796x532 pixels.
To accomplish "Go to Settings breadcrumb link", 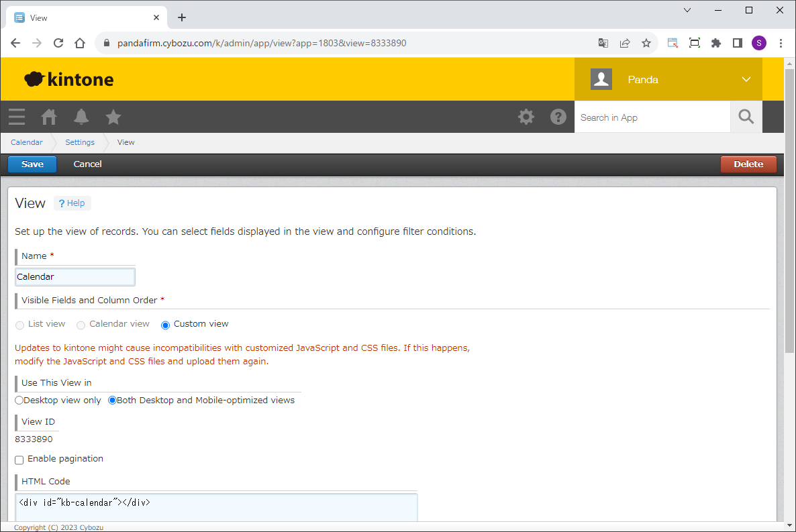I will pyautogui.click(x=80, y=142).
